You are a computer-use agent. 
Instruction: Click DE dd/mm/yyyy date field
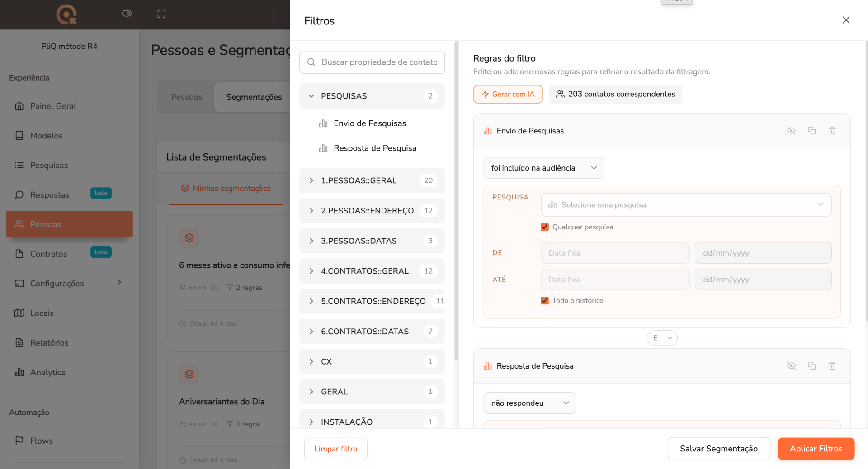(763, 253)
